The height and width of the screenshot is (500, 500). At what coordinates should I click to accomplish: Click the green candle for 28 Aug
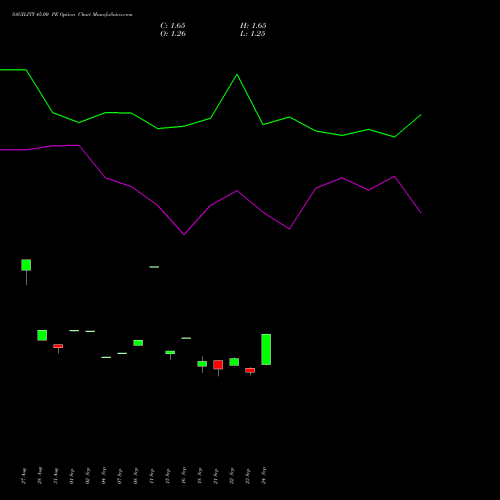tap(42, 335)
